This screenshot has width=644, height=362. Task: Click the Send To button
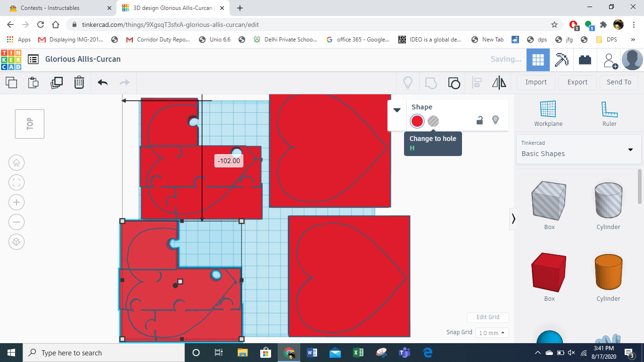(x=619, y=82)
